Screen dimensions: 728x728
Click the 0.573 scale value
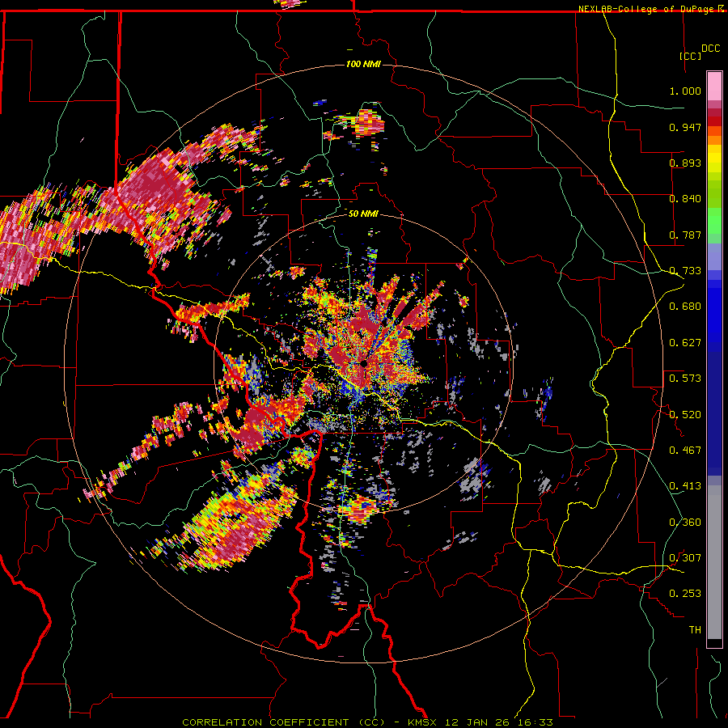click(x=685, y=379)
